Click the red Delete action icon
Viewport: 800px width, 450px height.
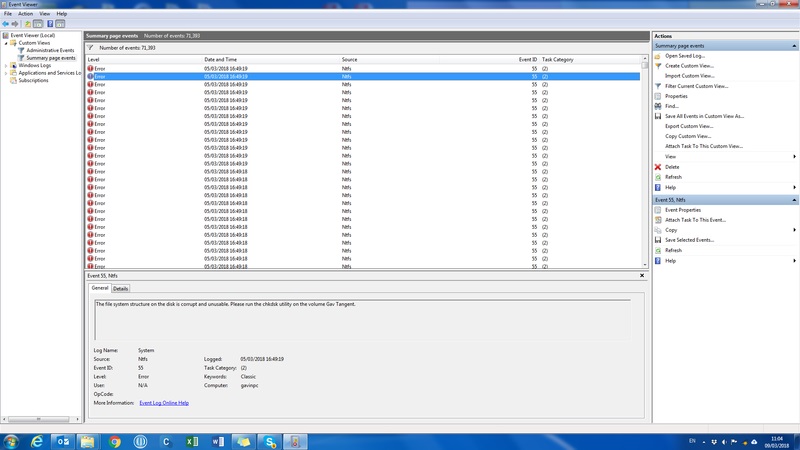(658, 167)
